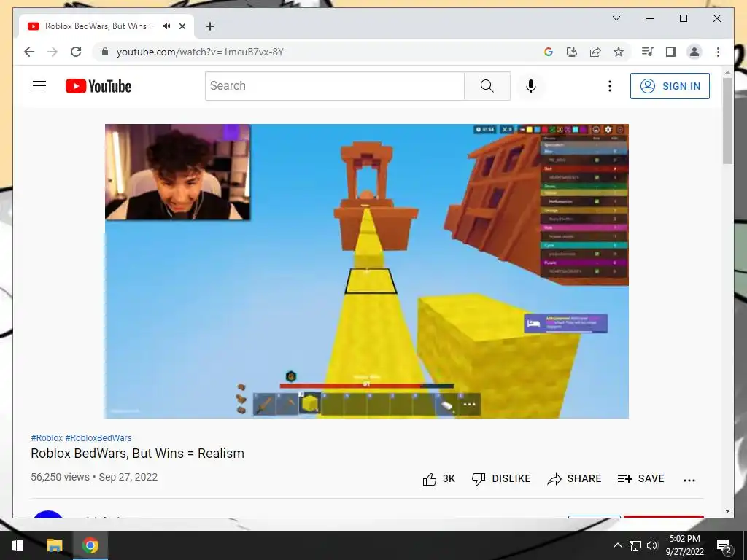This screenshot has height=560, width=747.
Task: Click the address bar URL
Action: (x=200, y=52)
